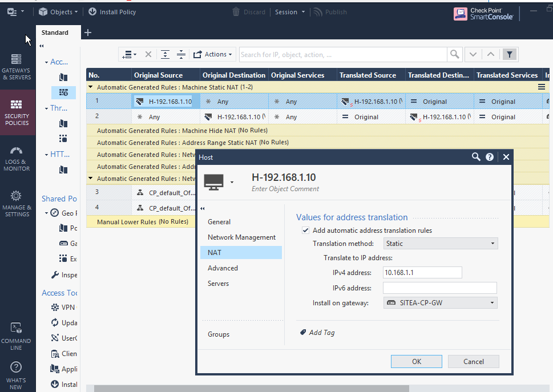Uncheck Add automatic address translation rules
Screen dimensions: 553x392
305,231
